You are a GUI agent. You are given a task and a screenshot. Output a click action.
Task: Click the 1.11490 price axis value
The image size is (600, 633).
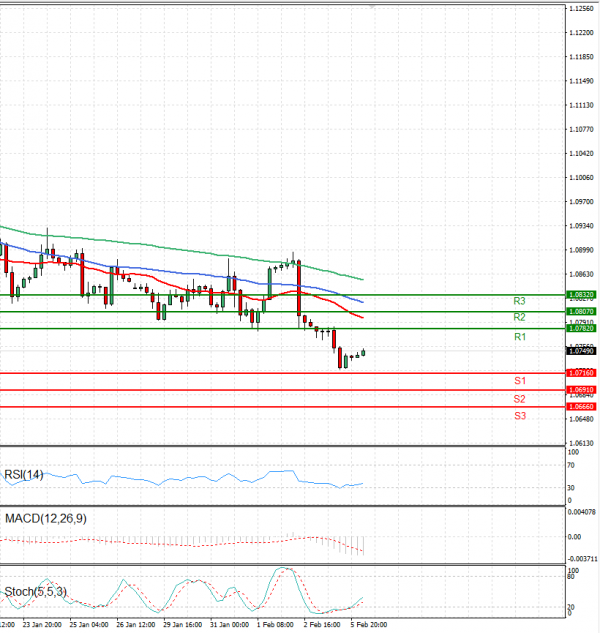tap(581, 81)
